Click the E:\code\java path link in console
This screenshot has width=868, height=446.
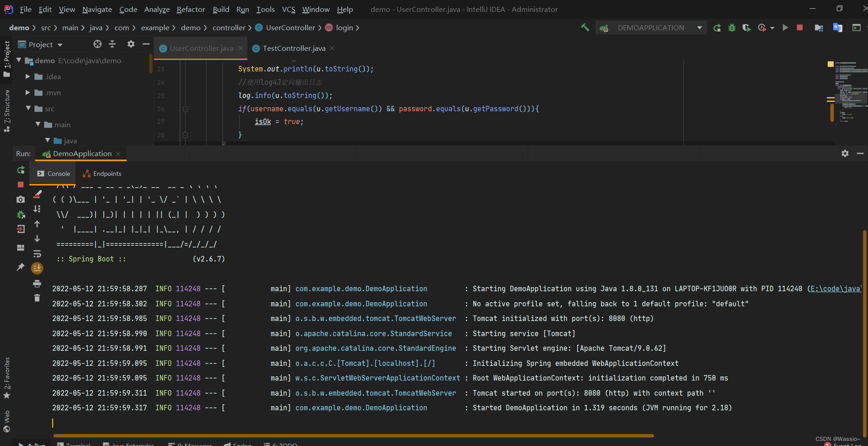click(835, 289)
